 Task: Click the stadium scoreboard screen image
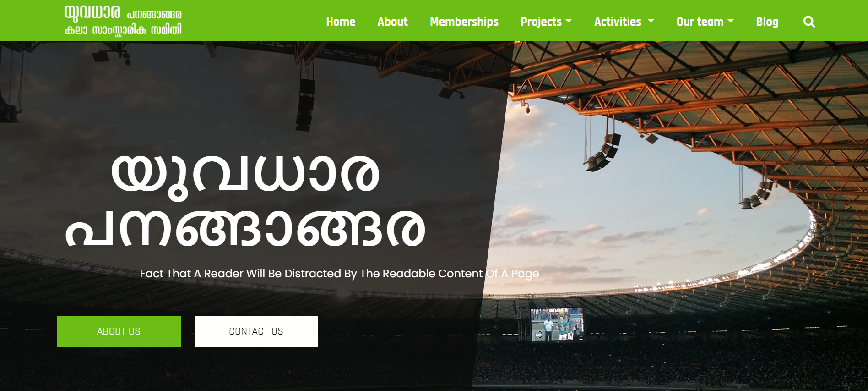pyautogui.click(x=557, y=324)
